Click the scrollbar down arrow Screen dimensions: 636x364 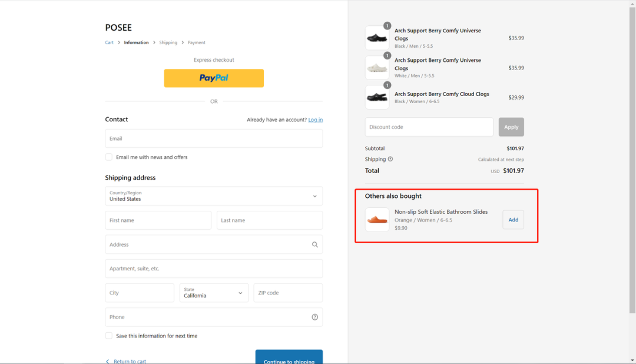click(632, 360)
